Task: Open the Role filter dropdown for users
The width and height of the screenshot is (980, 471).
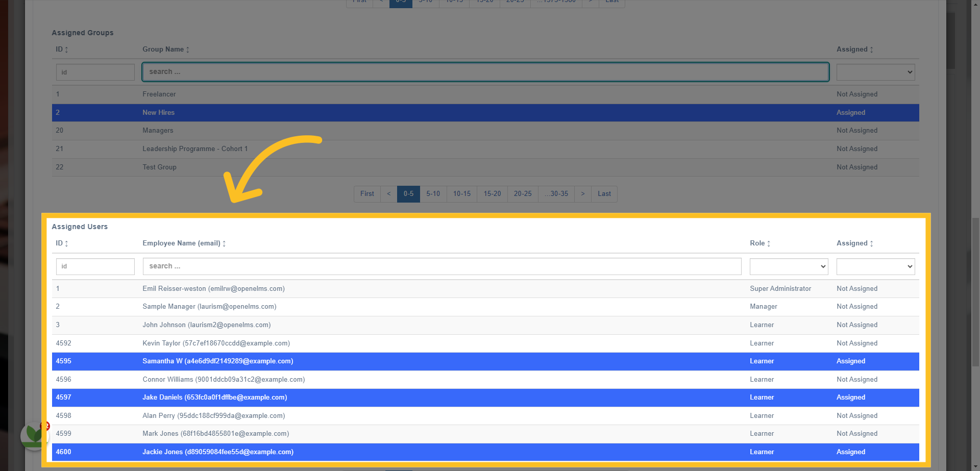Action: [789, 266]
